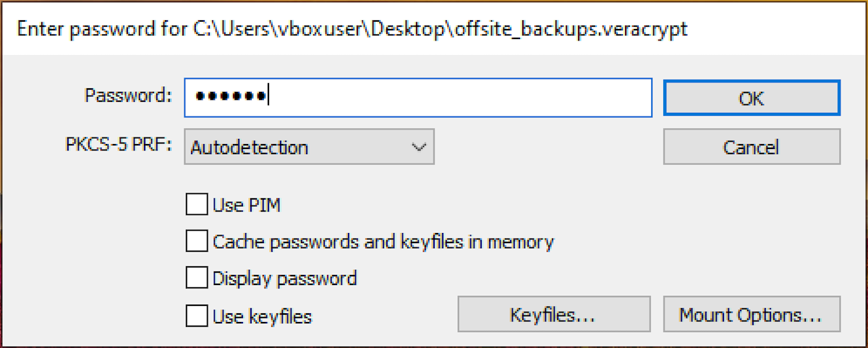Check the Use keyfiles checkbox box
The width and height of the screenshot is (868, 348).
pos(196,315)
